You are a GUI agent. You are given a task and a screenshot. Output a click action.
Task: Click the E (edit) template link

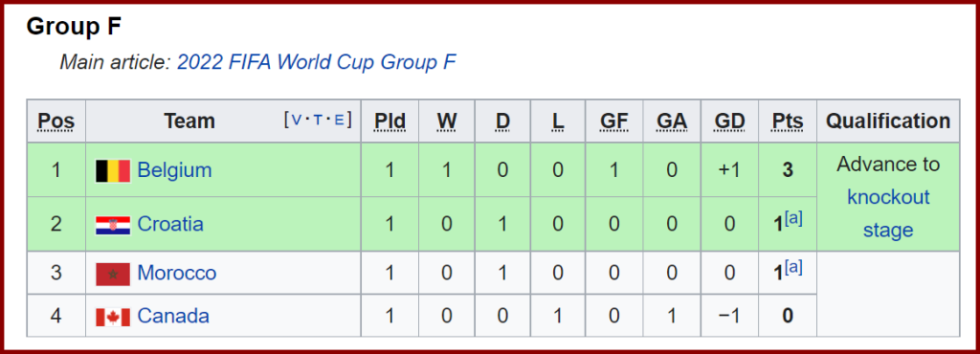pyautogui.click(x=340, y=120)
